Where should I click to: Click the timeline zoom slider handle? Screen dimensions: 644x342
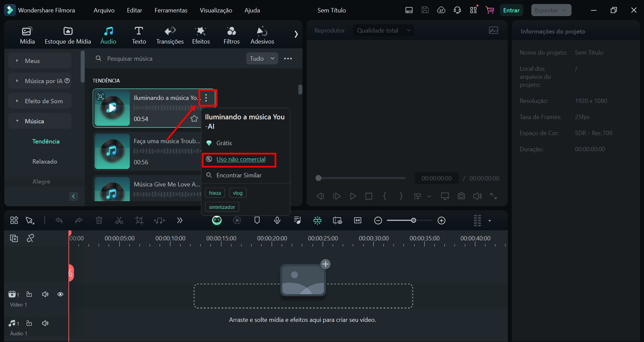[414, 220]
